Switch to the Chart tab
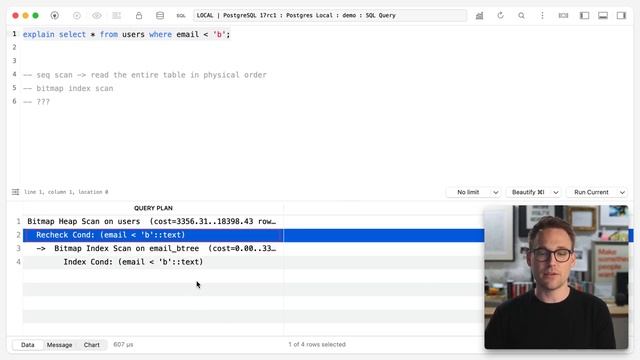640x360 pixels. point(91,345)
